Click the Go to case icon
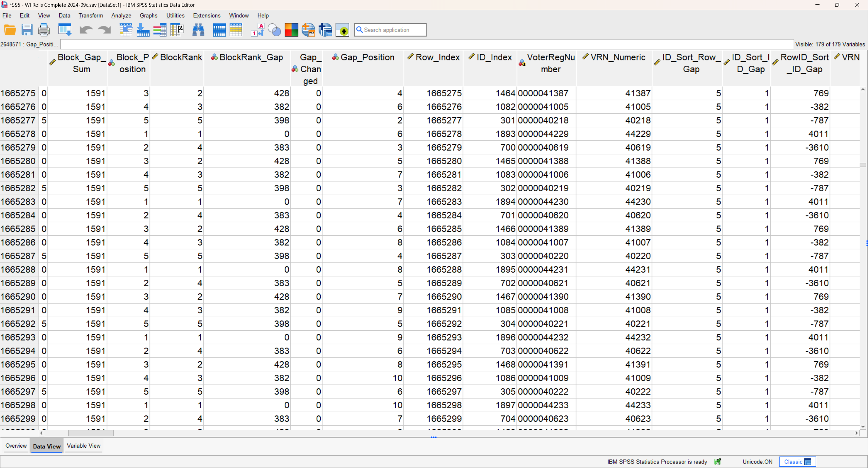 tap(126, 30)
